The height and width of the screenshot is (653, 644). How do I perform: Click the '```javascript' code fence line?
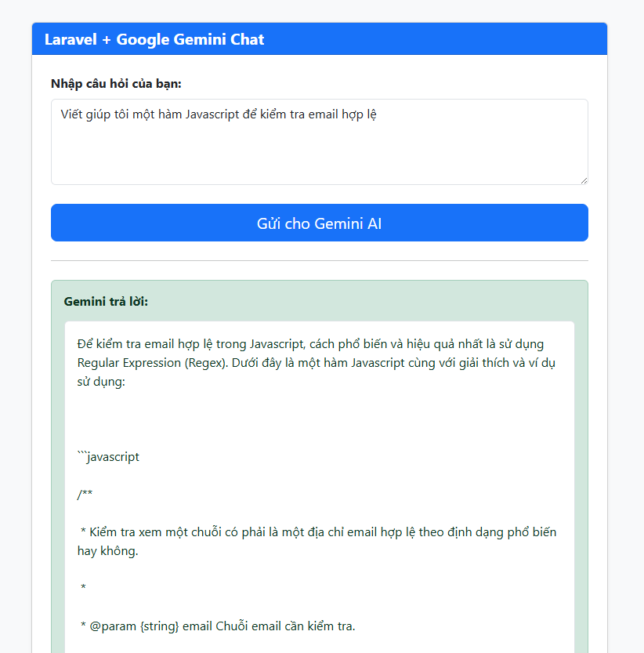pyautogui.click(x=108, y=456)
